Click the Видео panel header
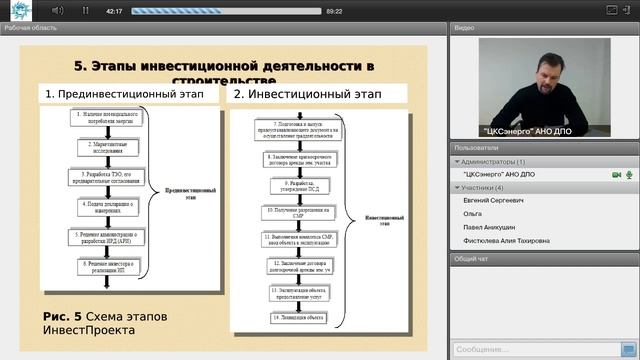 coord(544,28)
